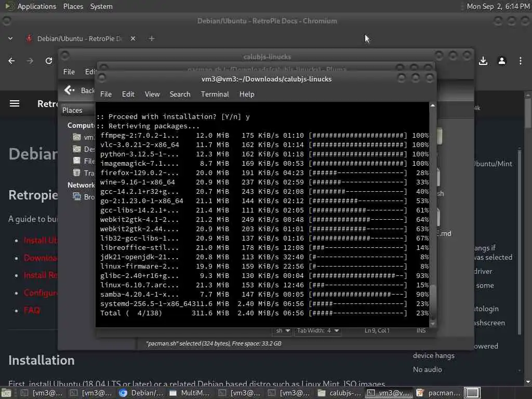
Task: Select vm3 home folder icon in sidebar
Action: click(x=77, y=137)
